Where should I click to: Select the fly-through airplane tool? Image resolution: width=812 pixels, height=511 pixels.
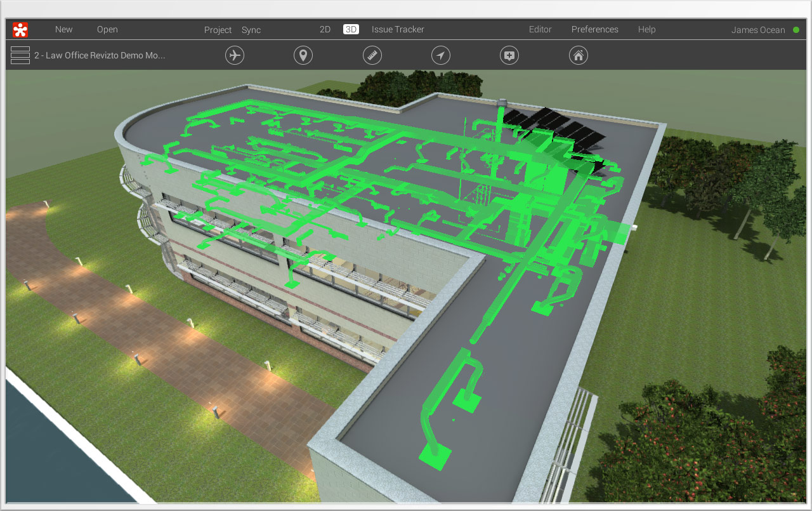pos(235,55)
